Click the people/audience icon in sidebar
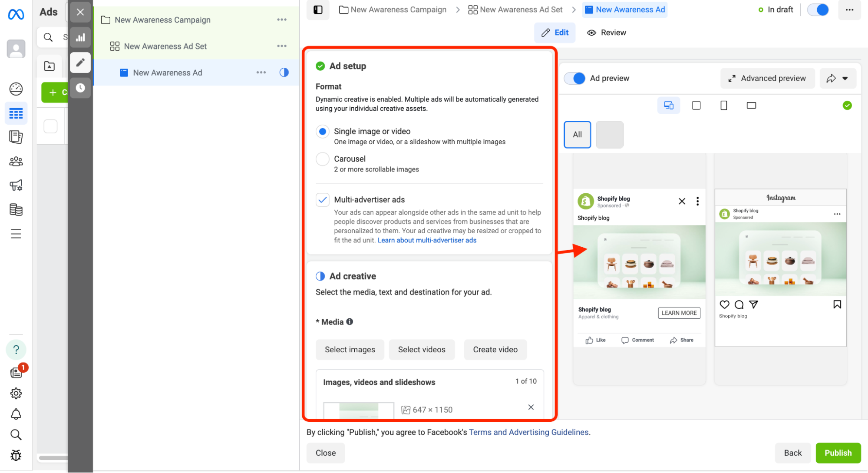 (16, 161)
